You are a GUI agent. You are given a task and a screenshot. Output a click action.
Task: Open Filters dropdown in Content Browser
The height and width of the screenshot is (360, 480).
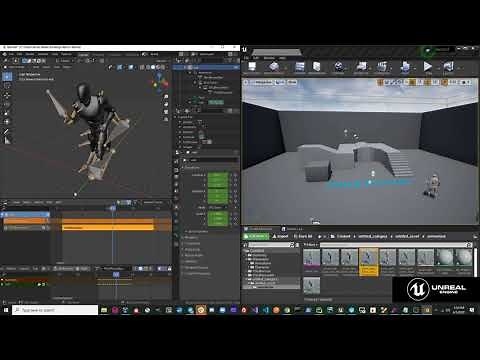pos(310,245)
